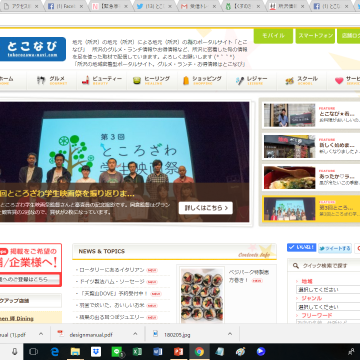Viewport: 360px width, 360px height.
Task: Open the ショッピング navigation category
Action: click(x=202, y=80)
